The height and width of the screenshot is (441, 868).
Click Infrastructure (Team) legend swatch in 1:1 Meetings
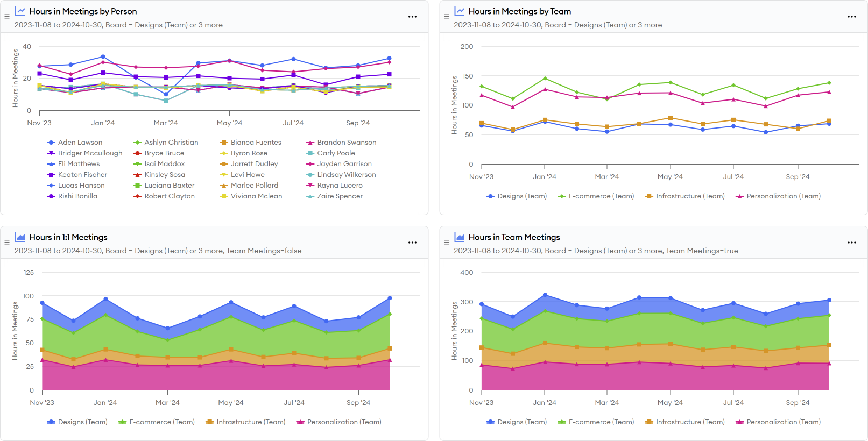pyautogui.click(x=210, y=422)
